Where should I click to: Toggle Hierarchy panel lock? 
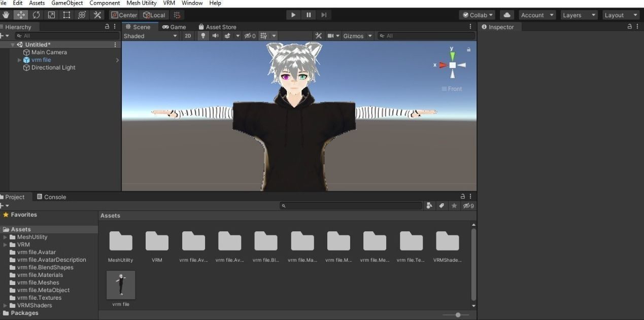pos(107,26)
